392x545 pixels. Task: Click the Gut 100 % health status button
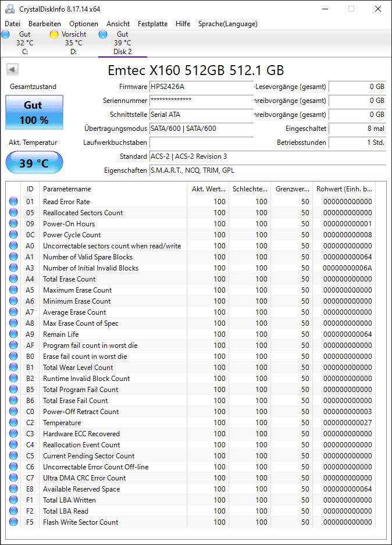click(34, 112)
